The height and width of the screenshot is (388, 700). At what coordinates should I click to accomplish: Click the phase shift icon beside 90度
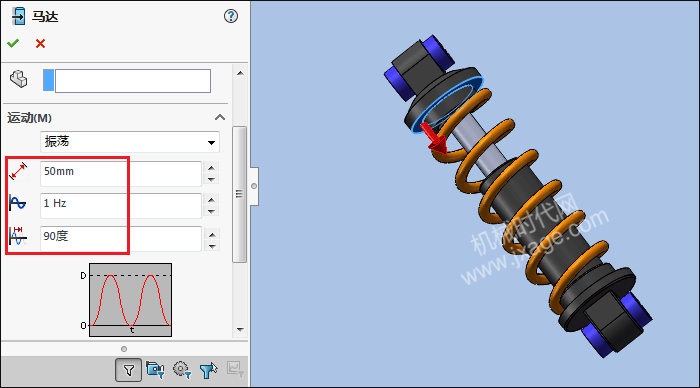pos(18,236)
